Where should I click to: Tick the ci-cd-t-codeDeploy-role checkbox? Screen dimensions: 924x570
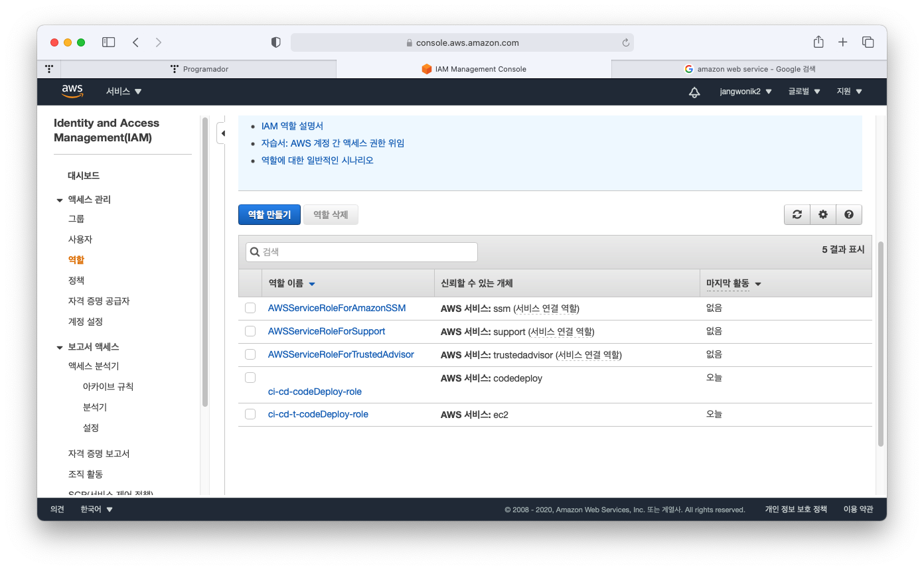[x=250, y=414]
